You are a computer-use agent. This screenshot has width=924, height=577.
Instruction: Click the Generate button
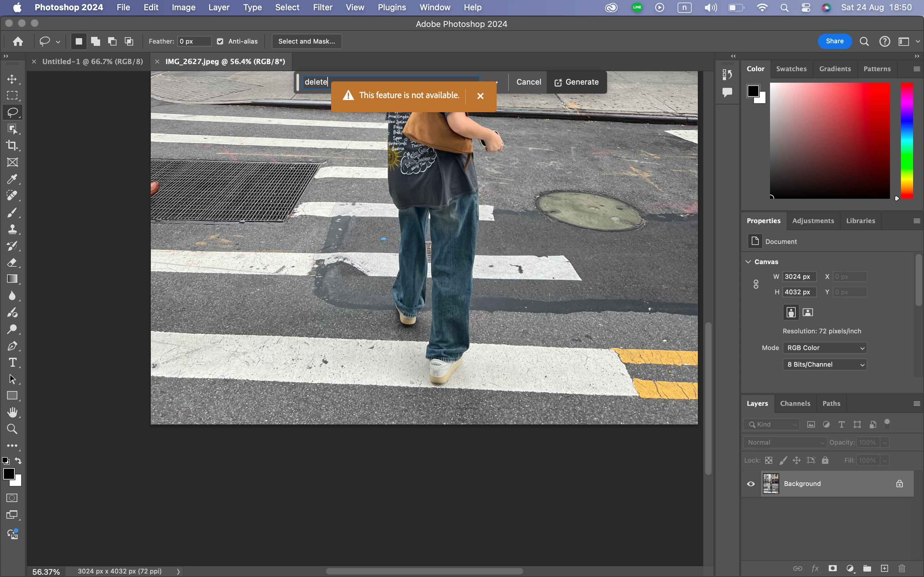pos(576,82)
